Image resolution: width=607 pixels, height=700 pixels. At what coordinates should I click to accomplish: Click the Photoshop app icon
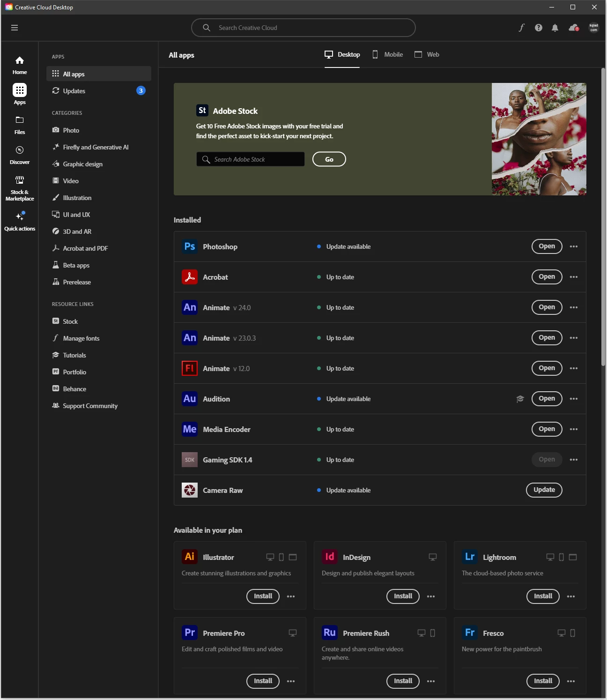190,246
